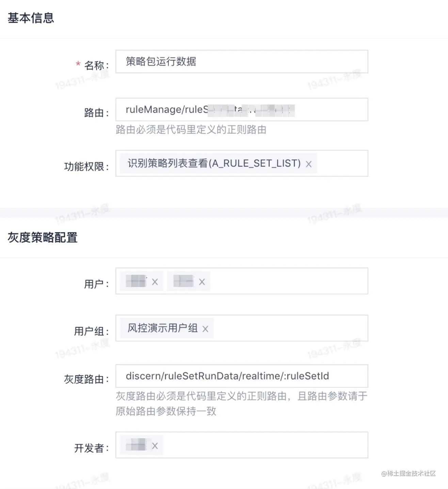Screen dimensions: 448x489
Task: Open the 开发者 multi-select dropdown
Action: [x=265, y=445]
